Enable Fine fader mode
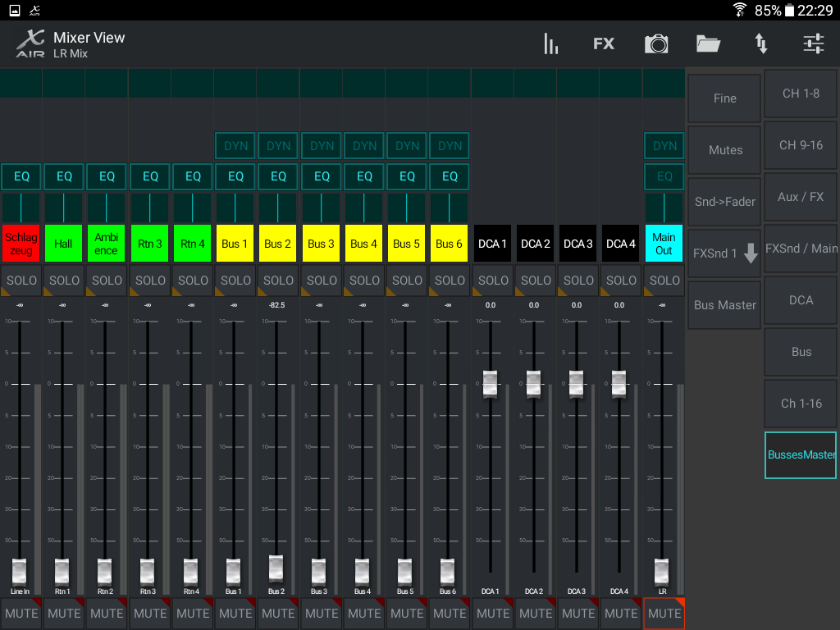840x630 pixels. coord(724,98)
